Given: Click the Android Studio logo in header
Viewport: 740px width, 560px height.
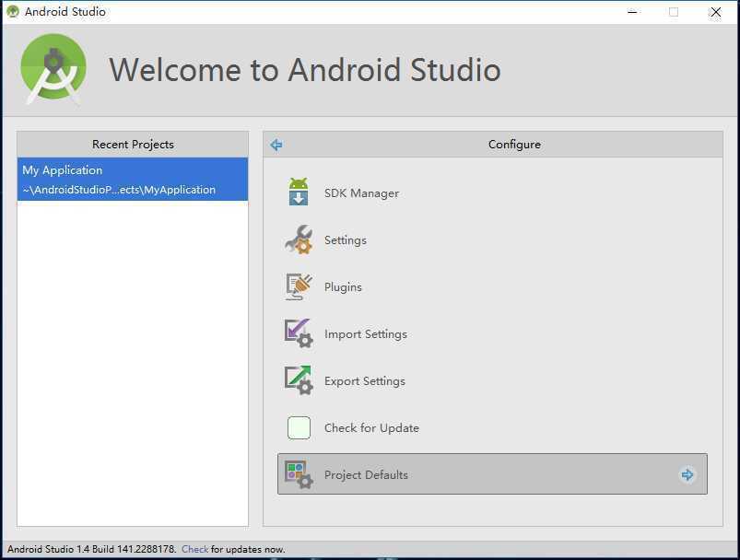Looking at the screenshot, I should (53, 69).
